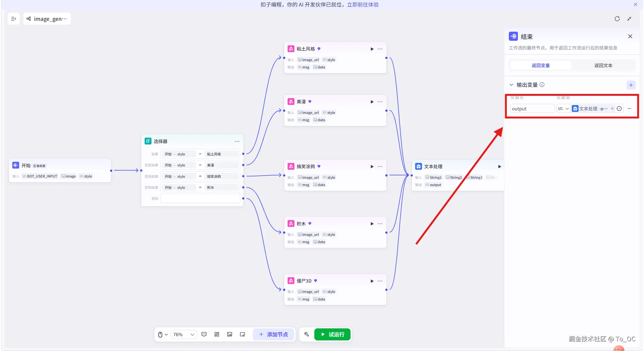Close the 结束 node panel
Screen dimensions: 644x351
pos(630,36)
